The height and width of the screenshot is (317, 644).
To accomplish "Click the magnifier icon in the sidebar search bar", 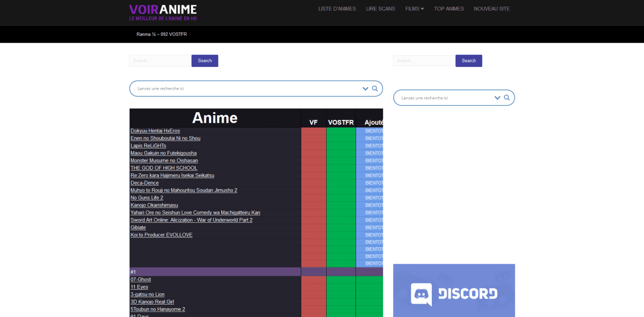I will [507, 98].
